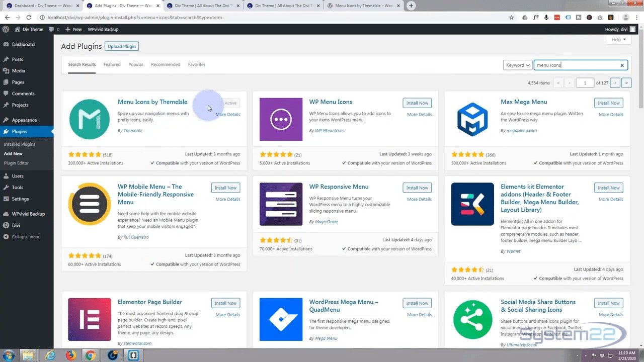
Task: Switch to the Popular plugins tab
Action: pyautogui.click(x=136, y=64)
